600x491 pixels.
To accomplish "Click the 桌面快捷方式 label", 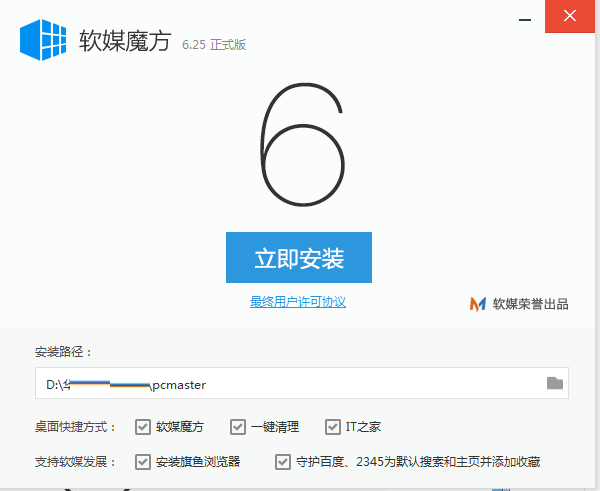I will point(75,427).
